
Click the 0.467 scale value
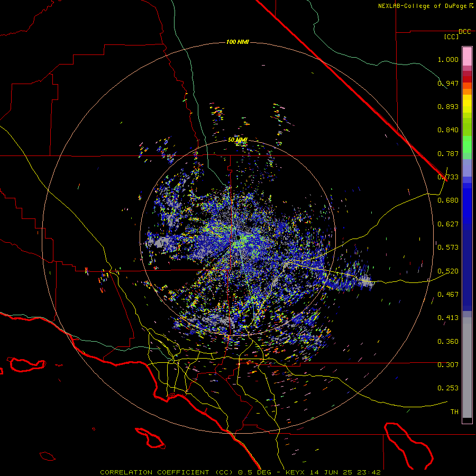(x=448, y=295)
